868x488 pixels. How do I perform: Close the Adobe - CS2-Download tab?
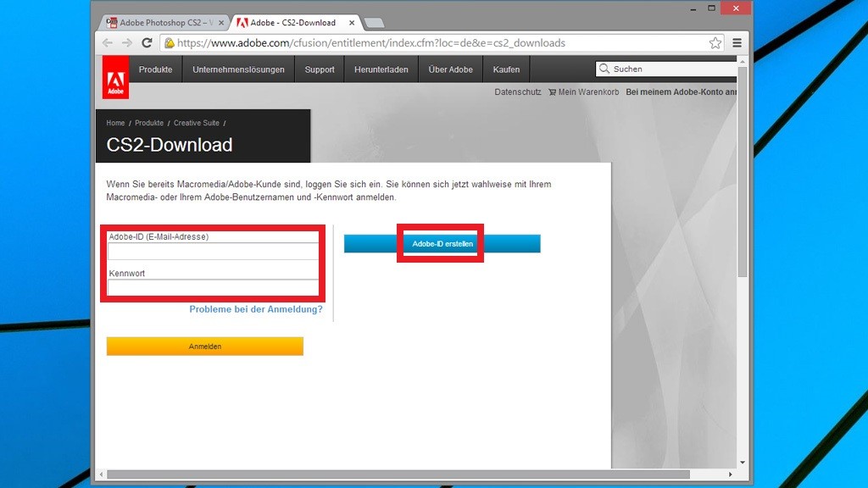tap(352, 23)
